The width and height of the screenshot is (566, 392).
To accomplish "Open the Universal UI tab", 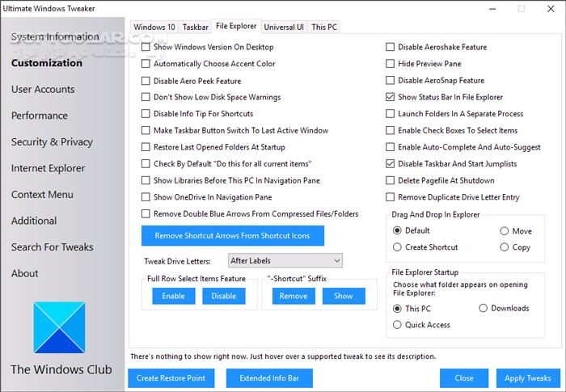I will click(x=284, y=27).
